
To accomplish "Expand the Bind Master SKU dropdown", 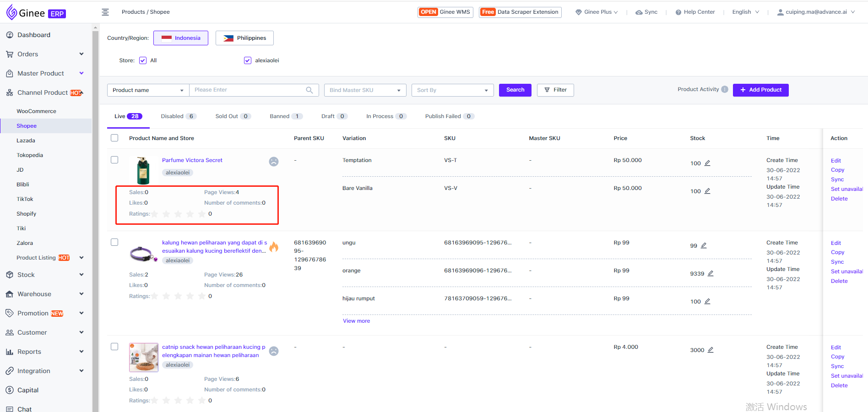I will (x=364, y=90).
